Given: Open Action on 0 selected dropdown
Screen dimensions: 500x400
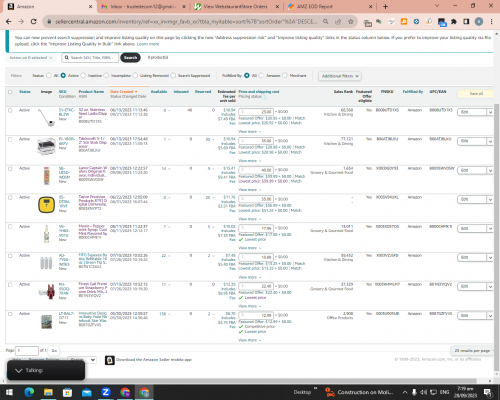Looking at the screenshot, I should (30, 58).
